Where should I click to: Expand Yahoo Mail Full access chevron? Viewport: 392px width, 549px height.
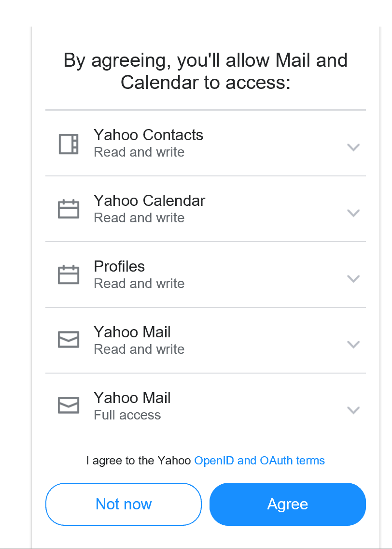pyautogui.click(x=353, y=410)
